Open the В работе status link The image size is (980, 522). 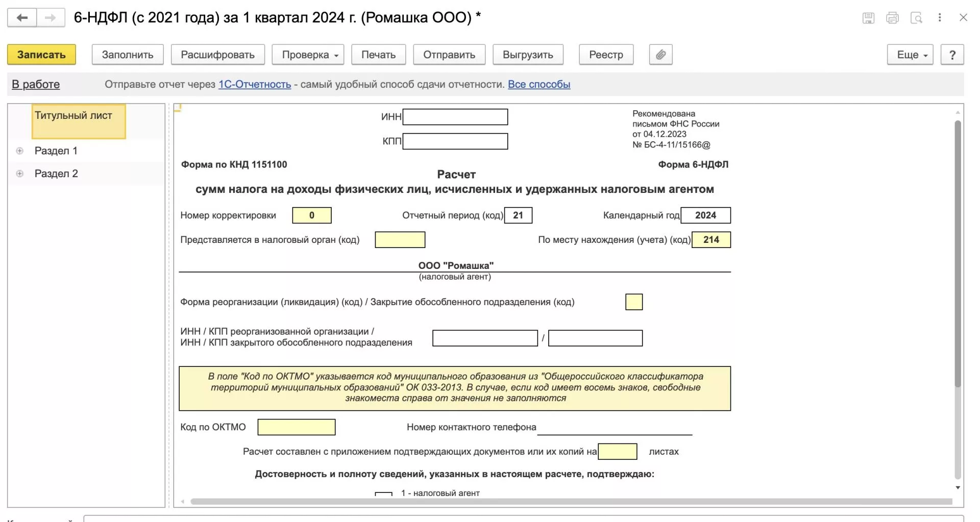(36, 84)
